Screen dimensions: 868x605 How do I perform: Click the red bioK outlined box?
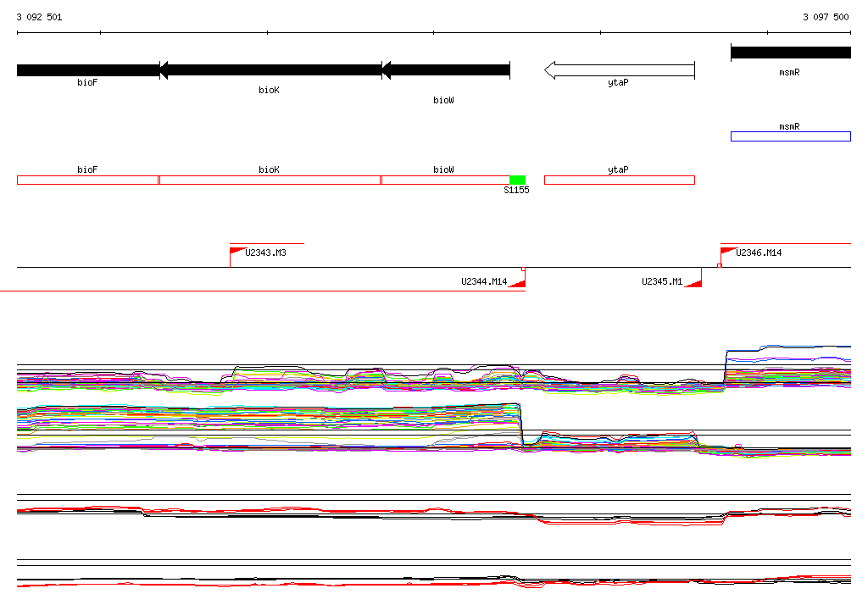point(270,180)
